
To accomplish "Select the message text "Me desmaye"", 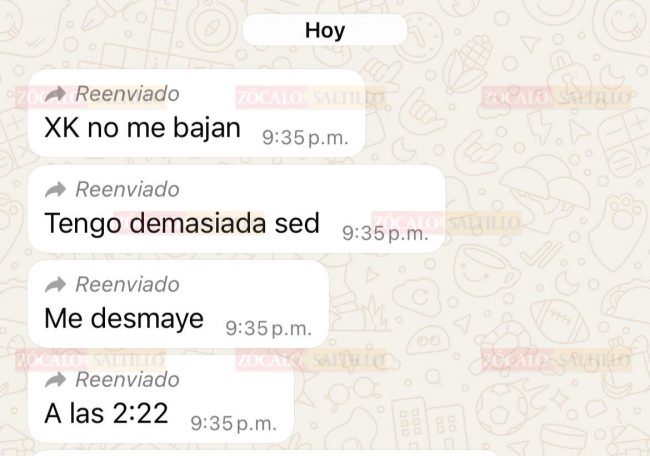I will click(x=124, y=318).
